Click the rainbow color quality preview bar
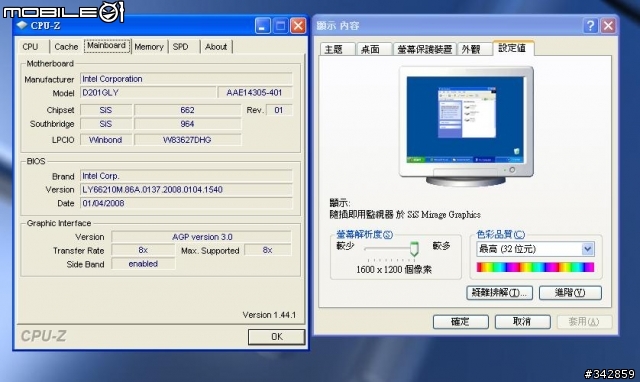The image size is (640, 382). 535,267
